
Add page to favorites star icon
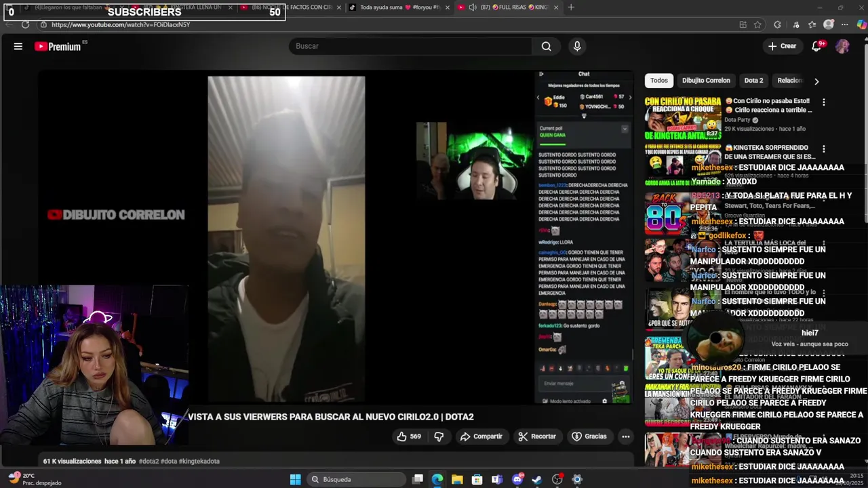(757, 24)
